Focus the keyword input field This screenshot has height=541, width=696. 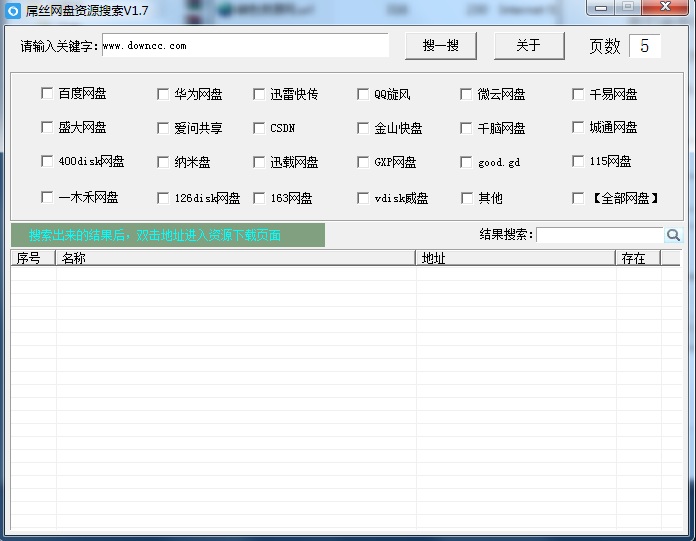coord(245,45)
